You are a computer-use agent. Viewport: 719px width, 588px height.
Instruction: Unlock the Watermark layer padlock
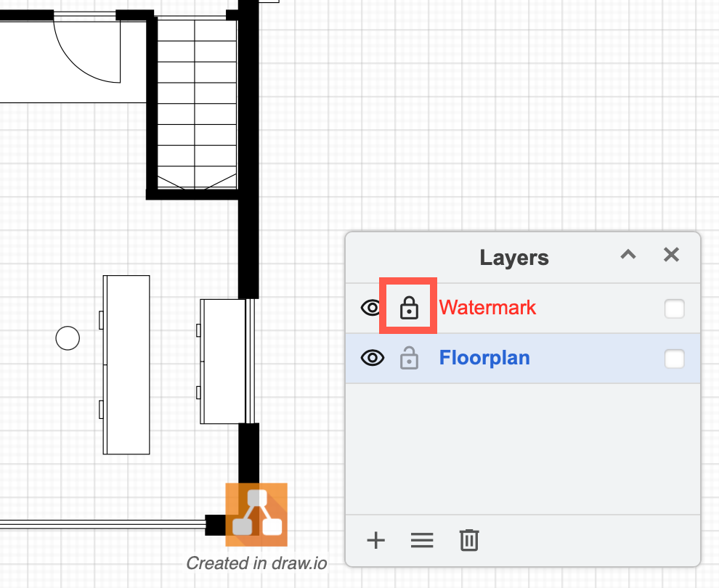coord(409,307)
